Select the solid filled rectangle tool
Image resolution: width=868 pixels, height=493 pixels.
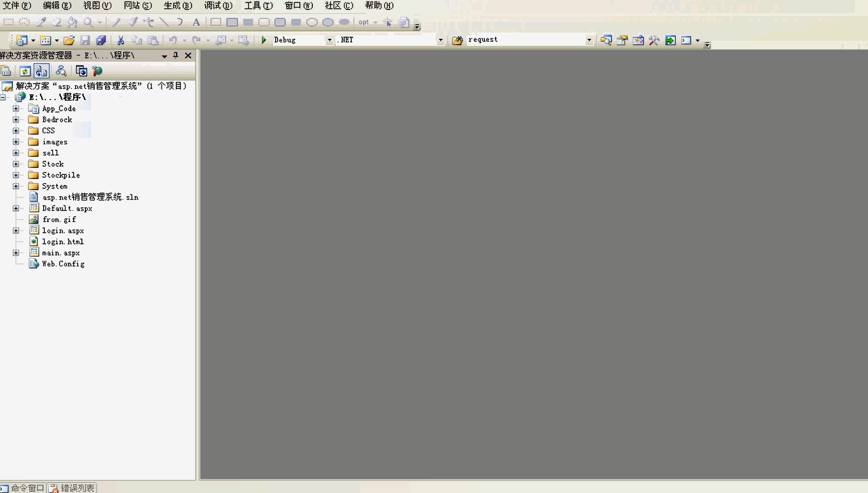(248, 22)
